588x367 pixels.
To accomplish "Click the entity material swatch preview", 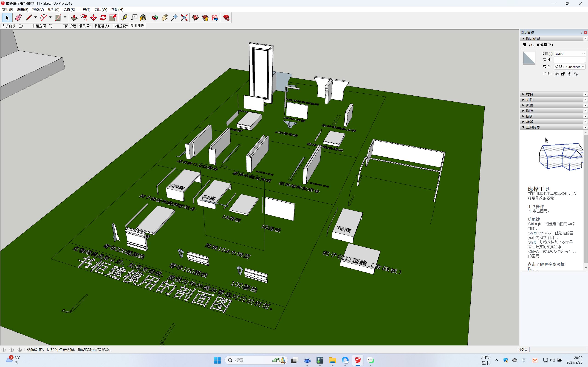I will coord(529,58).
